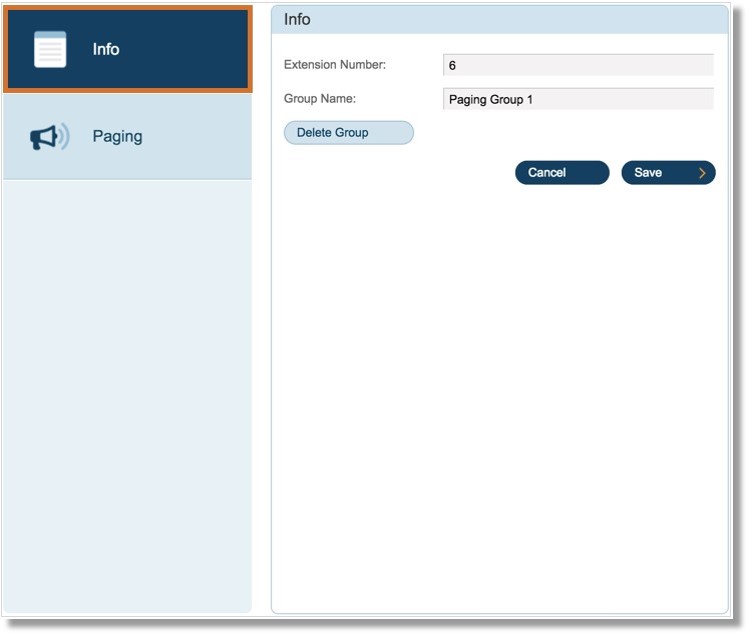Viewport: 750px width, 636px height.
Task: Click the Delete Group button
Action: [350, 133]
